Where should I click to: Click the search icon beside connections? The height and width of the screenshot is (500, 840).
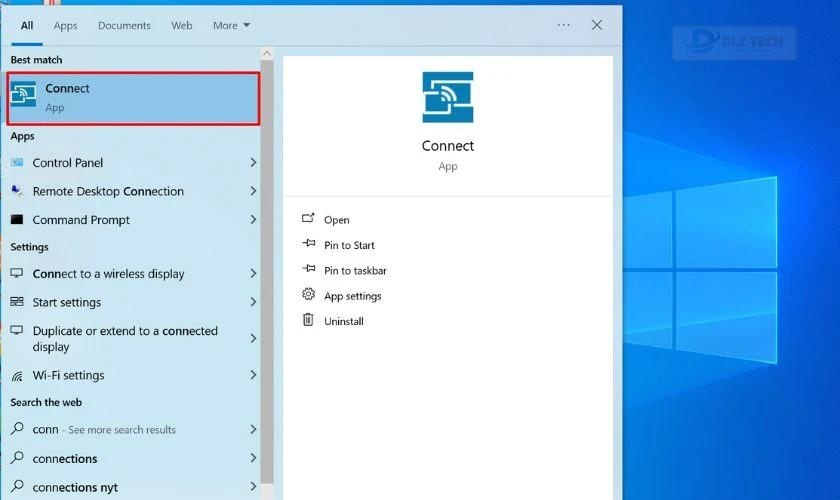(17, 458)
